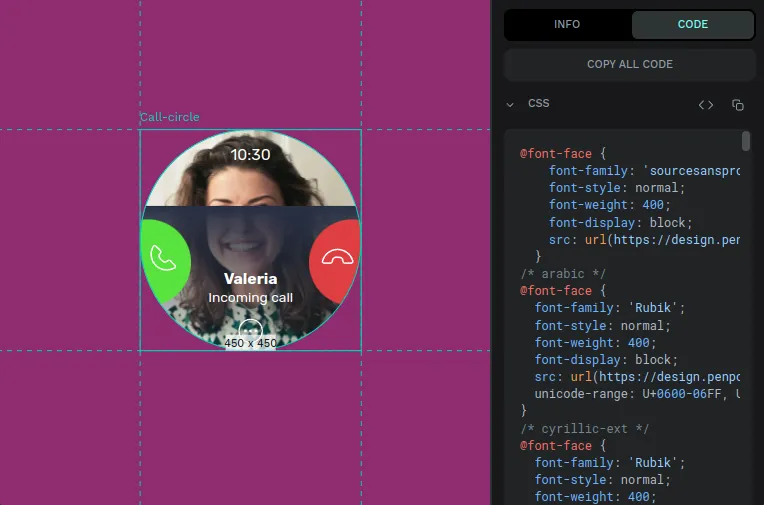This screenshot has height=505, width=764.
Task: Click the first @font-face rule line
Action: [x=563, y=154]
